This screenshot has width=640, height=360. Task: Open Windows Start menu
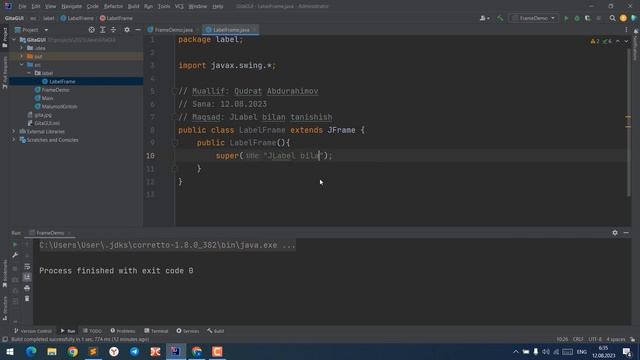(10, 351)
